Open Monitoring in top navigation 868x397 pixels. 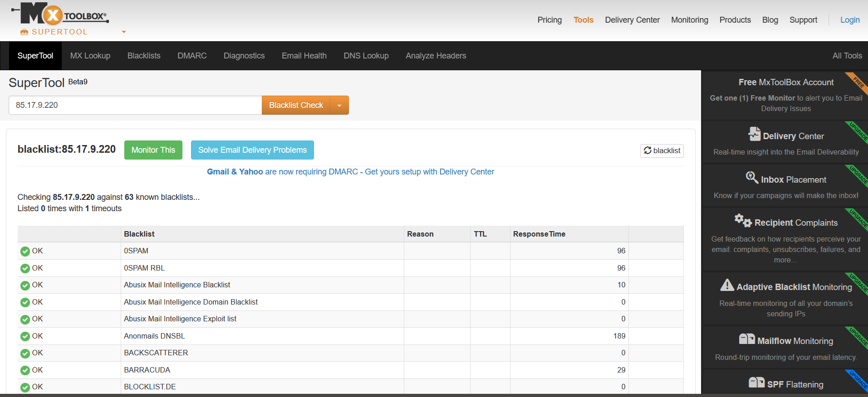(690, 20)
